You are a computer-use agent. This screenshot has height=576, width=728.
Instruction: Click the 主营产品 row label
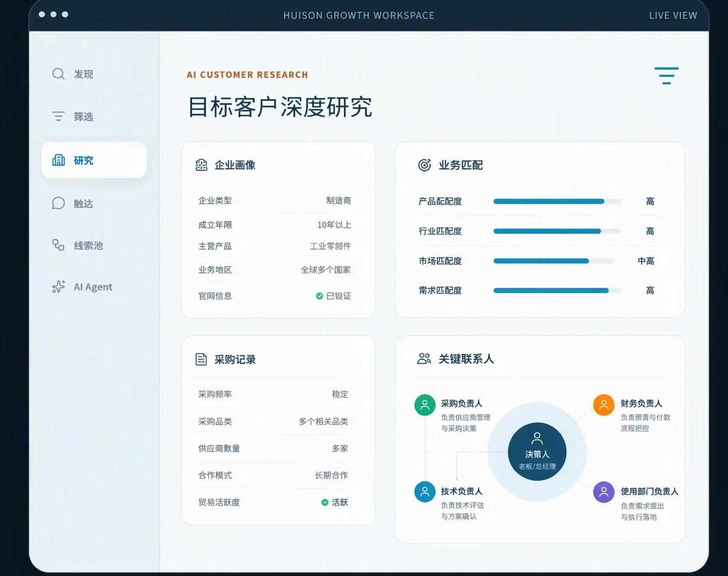215,246
